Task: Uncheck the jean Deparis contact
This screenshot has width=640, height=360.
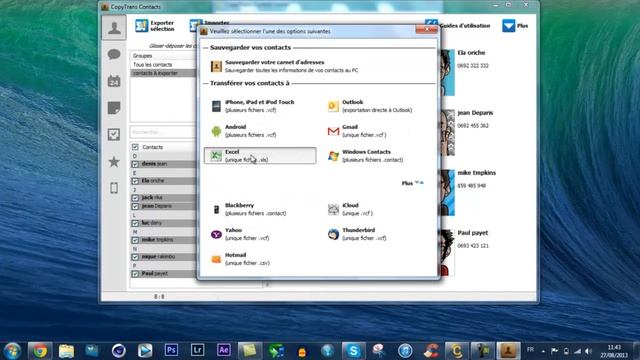Action: click(135, 207)
